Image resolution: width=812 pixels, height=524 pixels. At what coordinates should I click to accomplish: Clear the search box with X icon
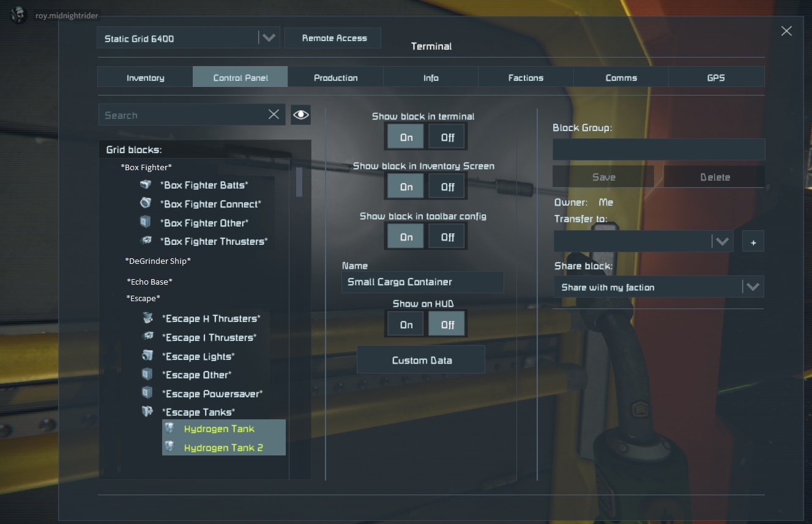click(x=274, y=114)
